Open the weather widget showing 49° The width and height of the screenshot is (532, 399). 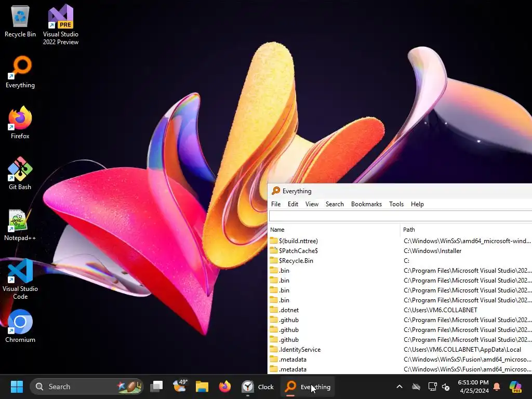pyautogui.click(x=179, y=386)
